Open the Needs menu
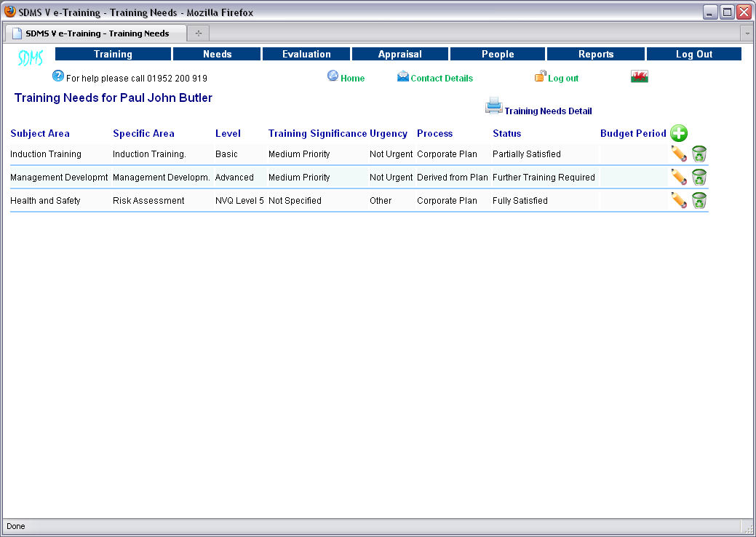 [217, 54]
